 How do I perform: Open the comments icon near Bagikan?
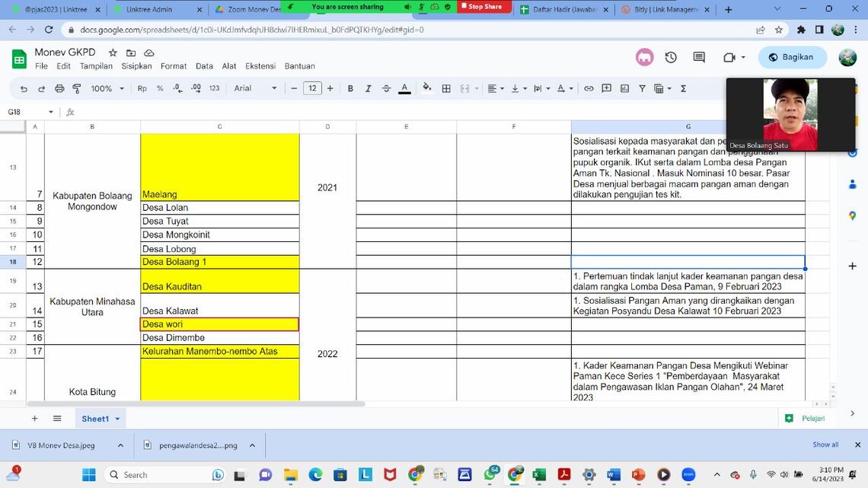pyautogui.click(x=699, y=58)
